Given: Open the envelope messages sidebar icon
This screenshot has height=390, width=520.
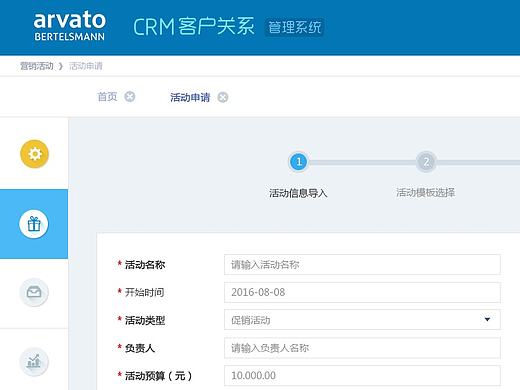Looking at the screenshot, I should 34,293.
